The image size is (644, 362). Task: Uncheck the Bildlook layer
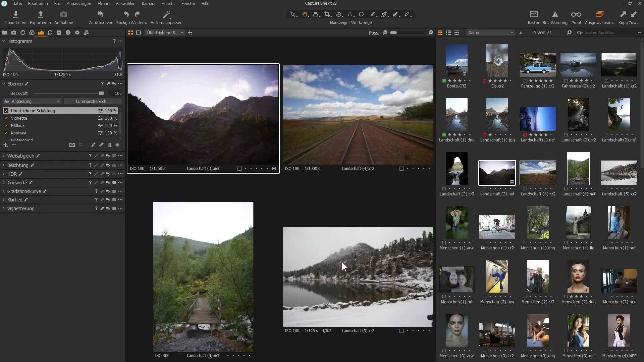pyautogui.click(x=6, y=126)
